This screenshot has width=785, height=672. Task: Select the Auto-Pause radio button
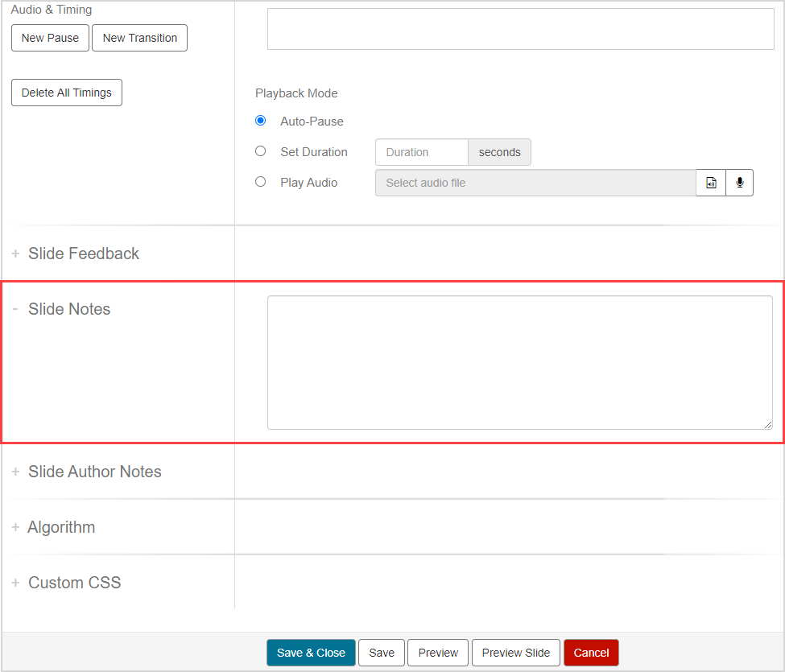click(260, 121)
